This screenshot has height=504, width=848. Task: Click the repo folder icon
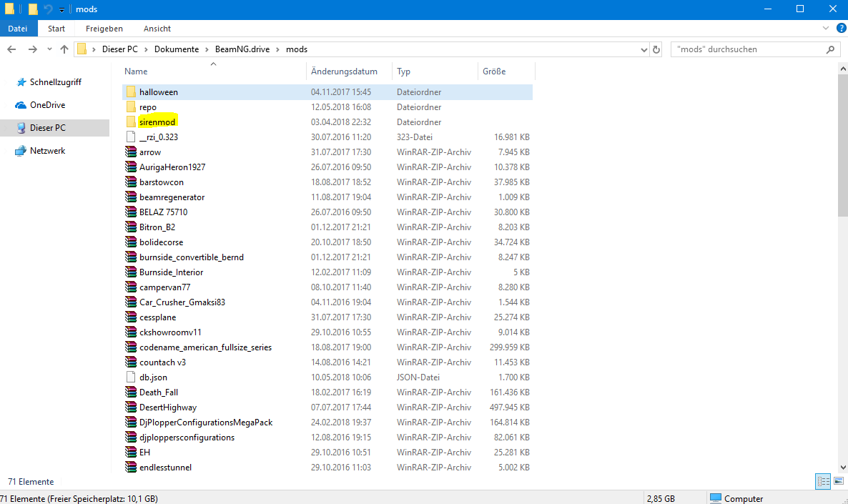click(131, 107)
